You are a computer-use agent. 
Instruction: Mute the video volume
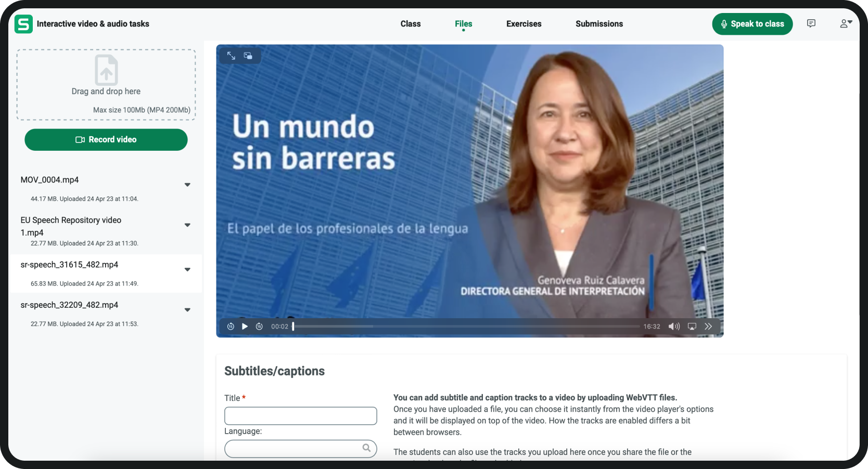pos(674,327)
